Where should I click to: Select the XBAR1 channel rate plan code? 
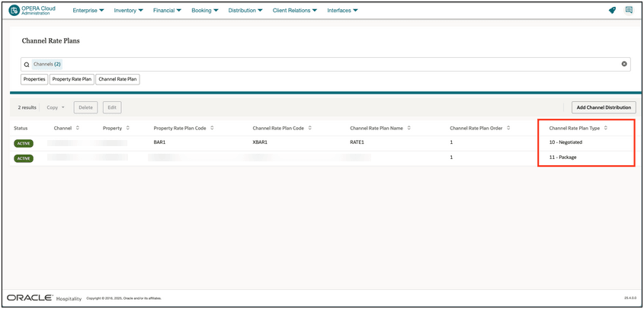click(261, 142)
